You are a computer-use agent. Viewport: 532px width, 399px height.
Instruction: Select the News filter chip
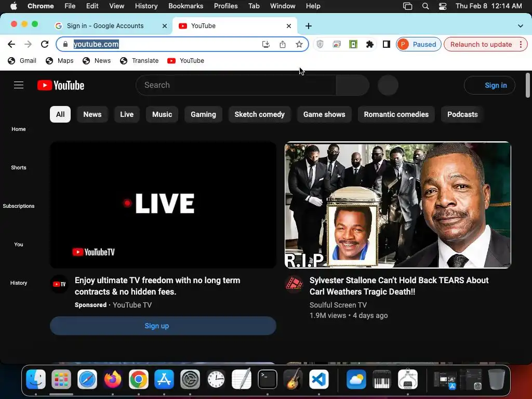[92, 114]
